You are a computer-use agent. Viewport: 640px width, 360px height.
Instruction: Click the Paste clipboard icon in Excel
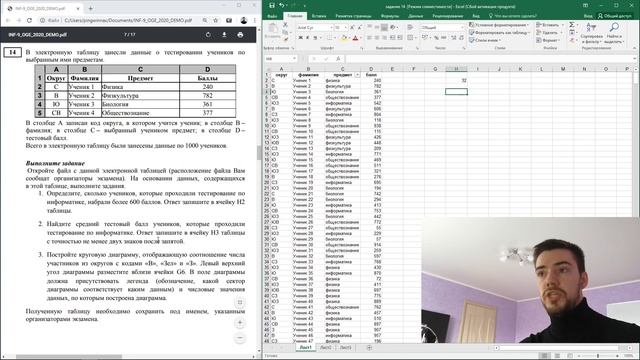coord(272,29)
